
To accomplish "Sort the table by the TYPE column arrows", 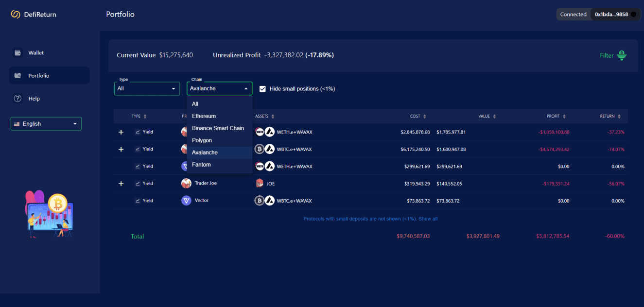I will click(145, 117).
